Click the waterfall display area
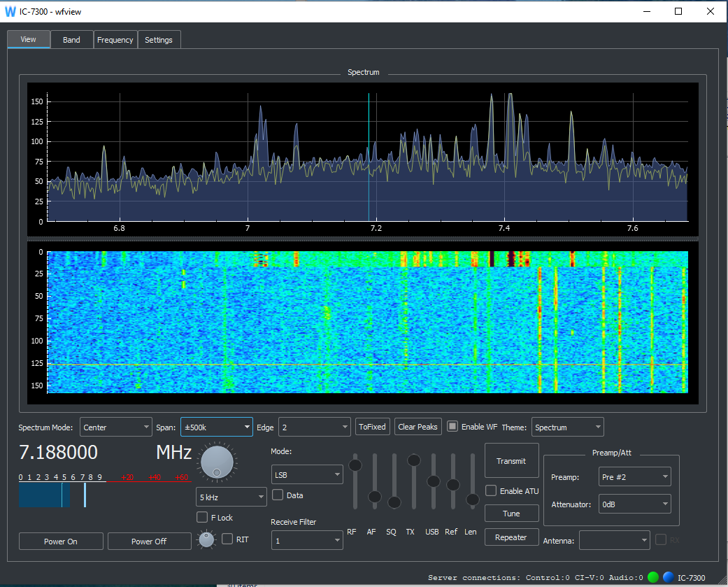Image resolution: width=728 pixels, height=587 pixels. [367, 322]
